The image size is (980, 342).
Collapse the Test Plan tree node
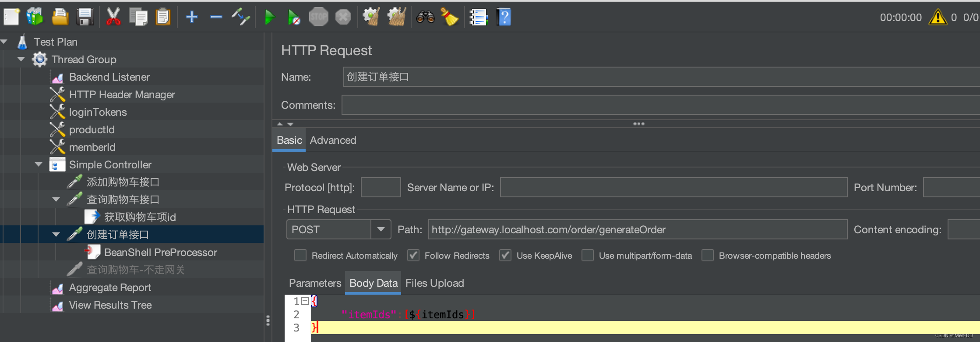tap(4, 42)
